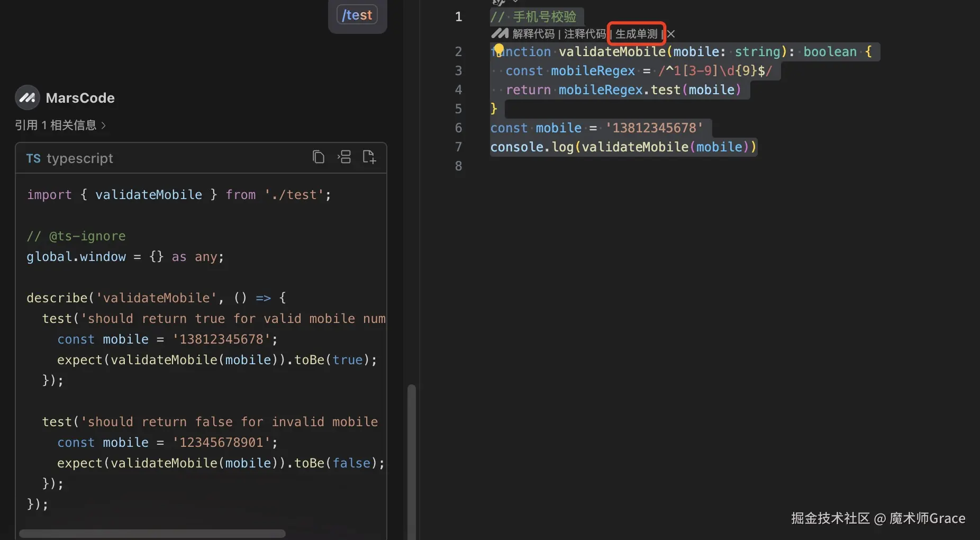
Task: Click console.log on line 7
Action: click(532, 147)
